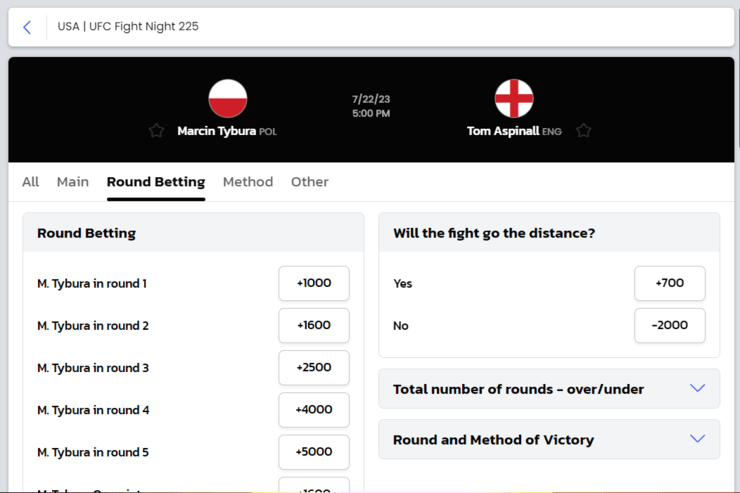Pick Yes at +700 for fight distance

click(x=670, y=283)
